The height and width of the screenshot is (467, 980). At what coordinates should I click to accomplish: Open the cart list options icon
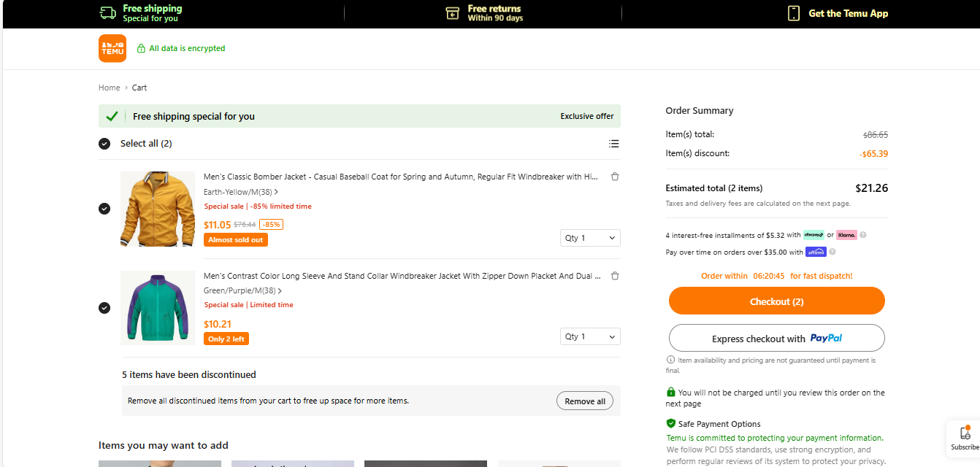614,144
